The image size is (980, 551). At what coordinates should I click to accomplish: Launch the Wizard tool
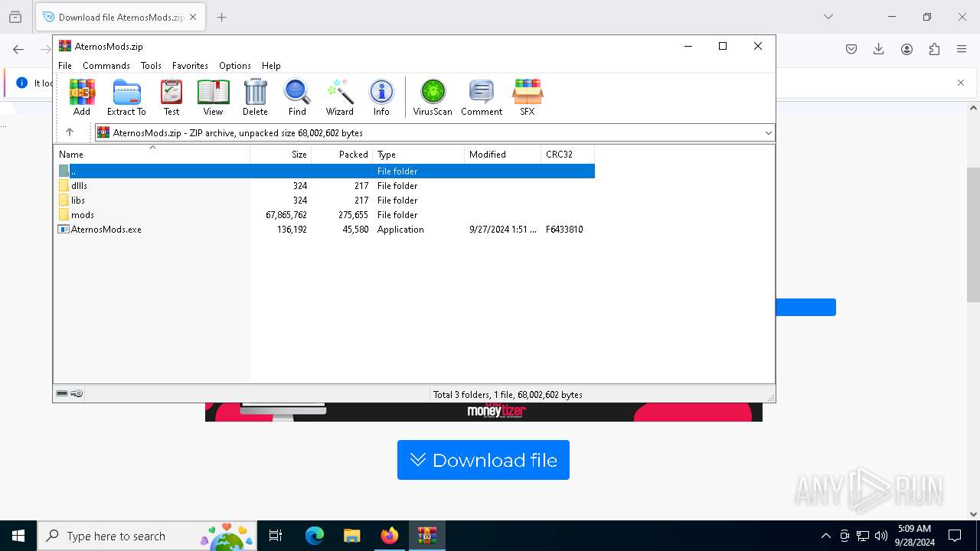(x=339, y=97)
